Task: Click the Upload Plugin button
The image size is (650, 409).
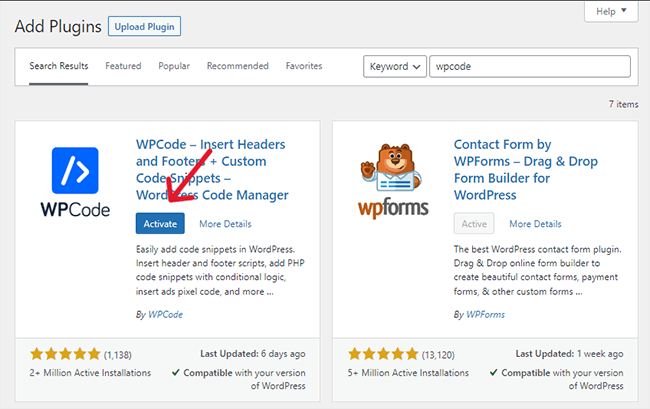Action: point(144,27)
